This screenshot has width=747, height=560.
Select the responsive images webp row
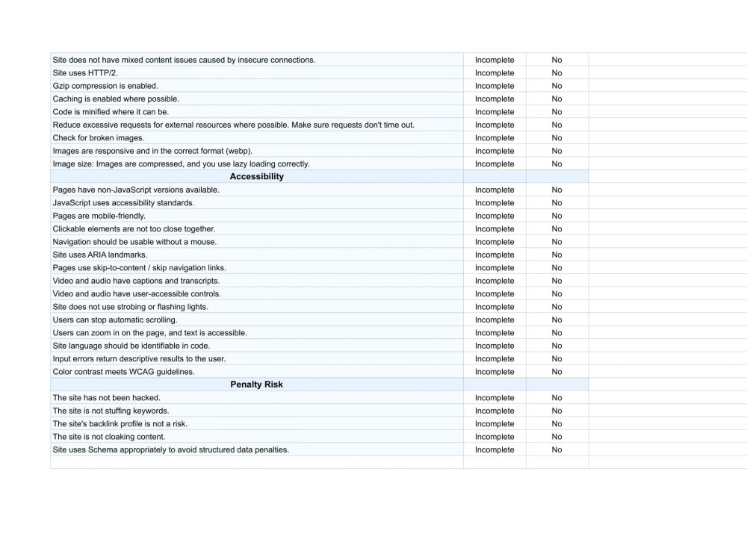[257, 151]
